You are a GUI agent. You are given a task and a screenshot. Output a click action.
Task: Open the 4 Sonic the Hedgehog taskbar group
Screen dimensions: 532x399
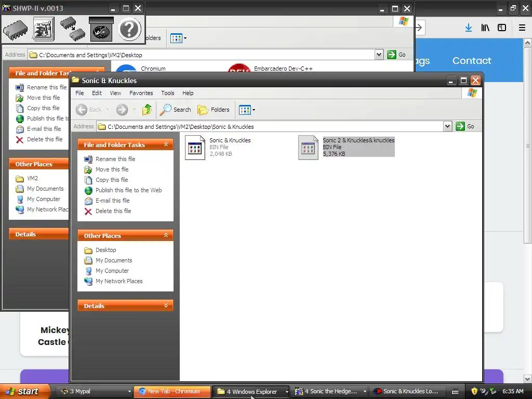[330, 392]
